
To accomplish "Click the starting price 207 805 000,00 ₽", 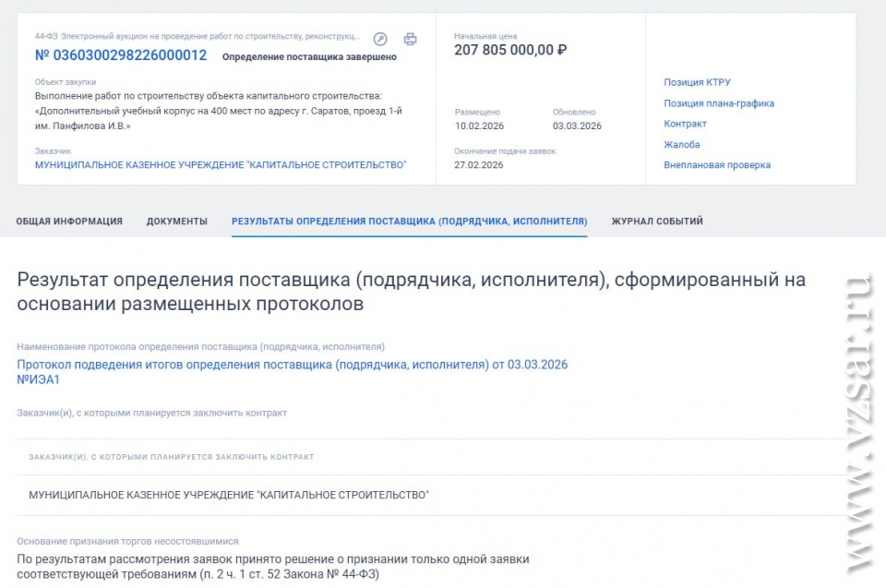I will click(510, 50).
